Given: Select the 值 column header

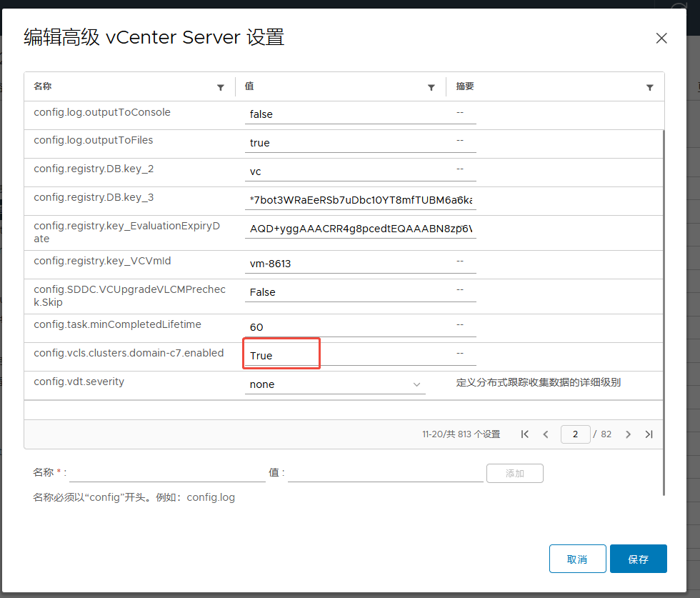Looking at the screenshot, I should point(249,86).
